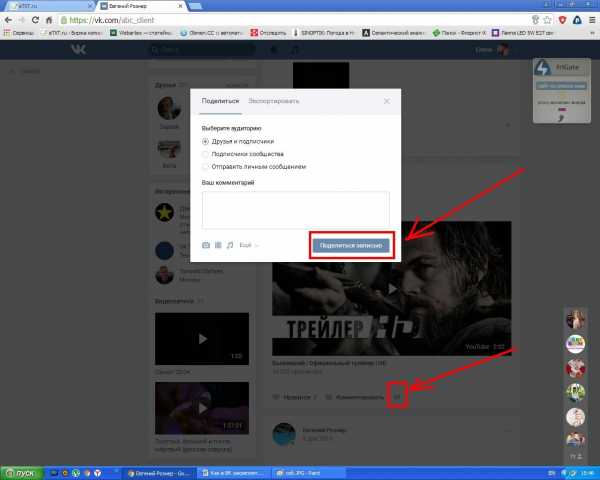The width and height of the screenshot is (600, 480).
Task: Open the post author's avatar below
Action: [x=284, y=434]
